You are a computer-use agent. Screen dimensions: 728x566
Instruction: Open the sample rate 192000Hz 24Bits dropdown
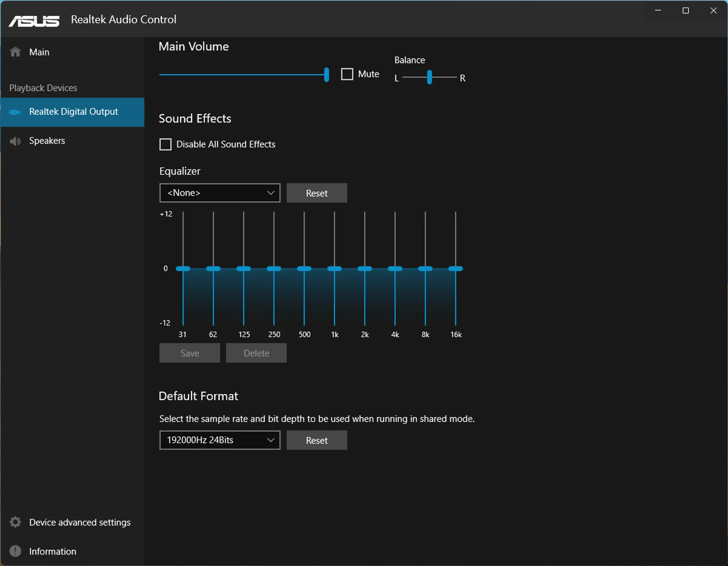pos(220,440)
